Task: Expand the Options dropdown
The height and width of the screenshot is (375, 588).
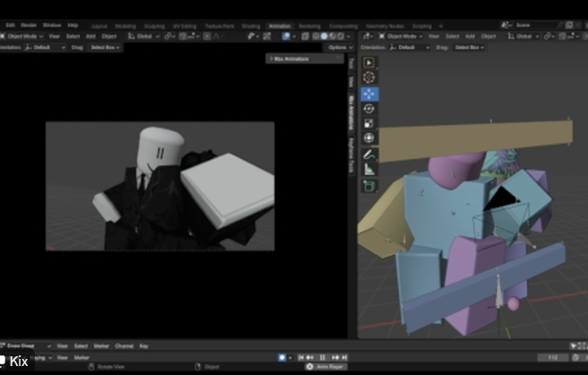Action: 338,46
